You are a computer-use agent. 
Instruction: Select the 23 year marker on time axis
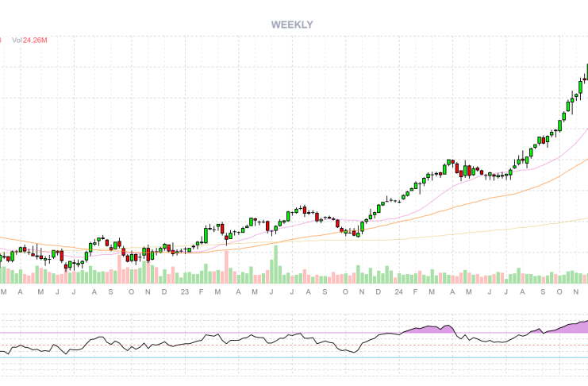(x=184, y=292)
